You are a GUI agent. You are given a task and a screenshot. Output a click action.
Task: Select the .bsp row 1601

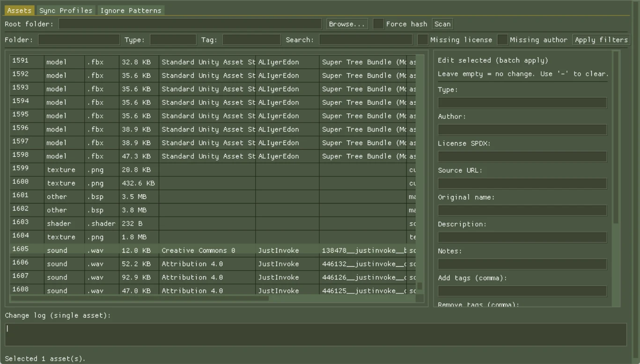click(213, 197)
